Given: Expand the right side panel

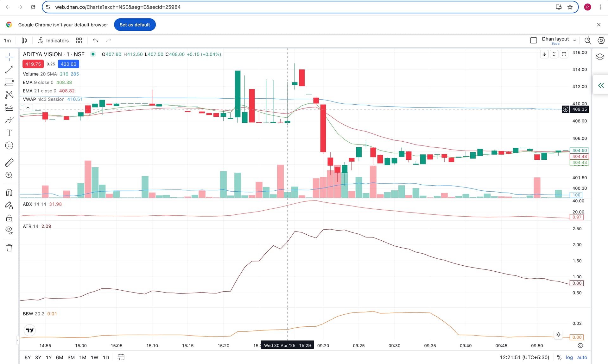Looking at the screenshot, I should pos(601,85).
